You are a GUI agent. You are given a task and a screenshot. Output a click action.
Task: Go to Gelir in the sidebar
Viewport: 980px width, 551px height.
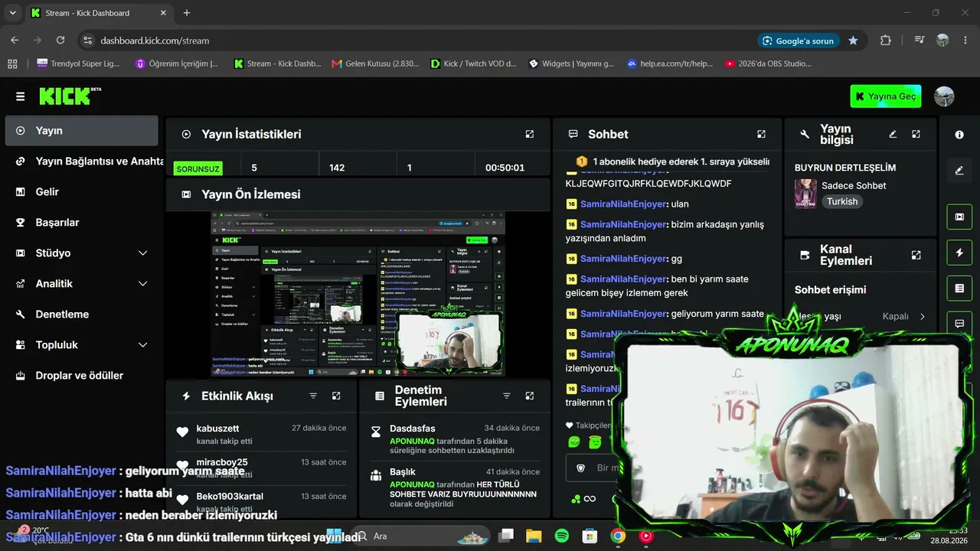pos(81,192)
